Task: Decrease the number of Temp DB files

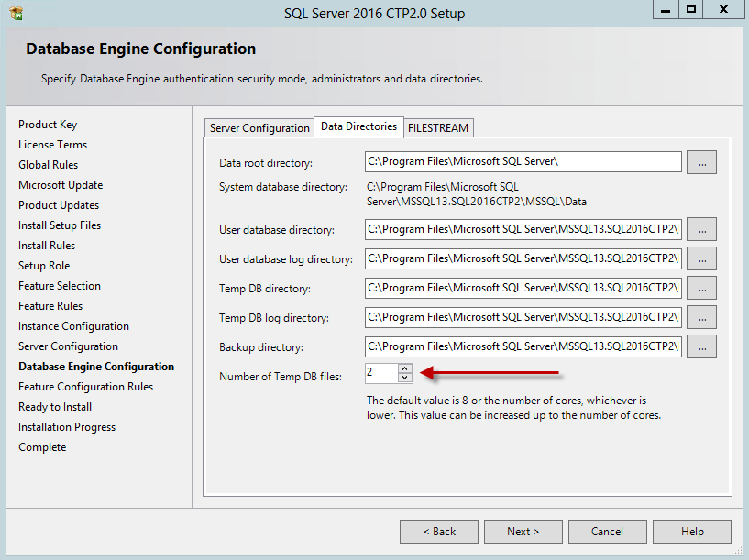Action: [405, 378]
